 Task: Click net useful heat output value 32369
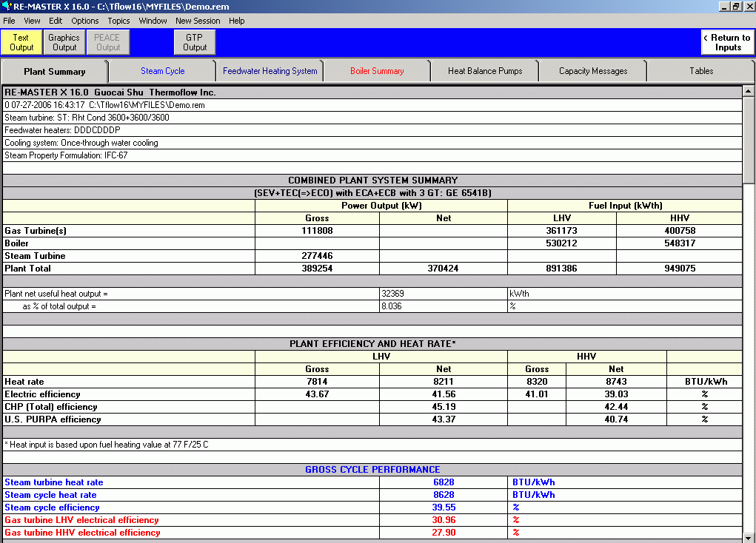point(392,294)
